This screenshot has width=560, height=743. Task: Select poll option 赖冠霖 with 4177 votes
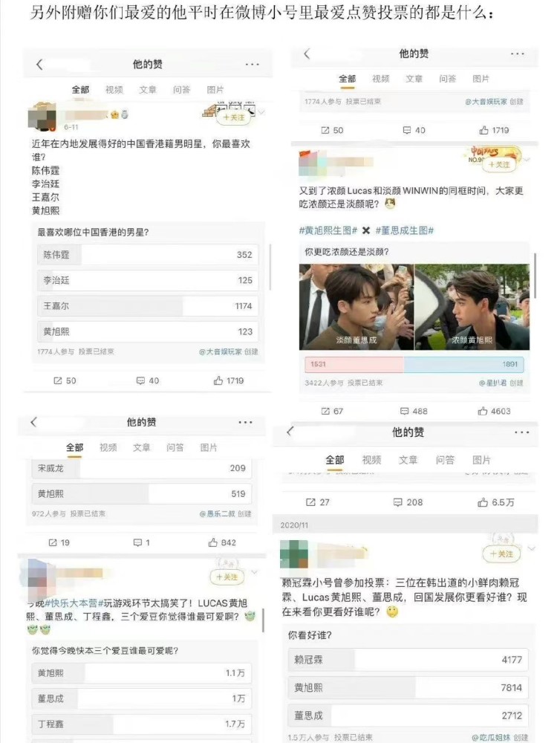tap(408, 660)
